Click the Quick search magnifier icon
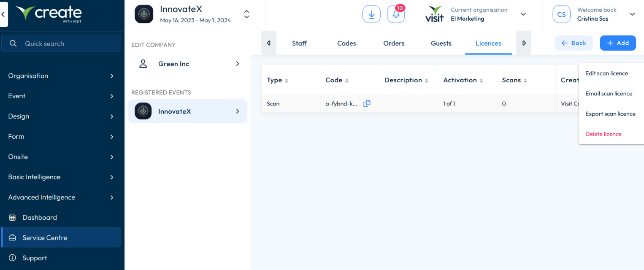The width and height of the screenshot is (644, 270). [13, 43]
